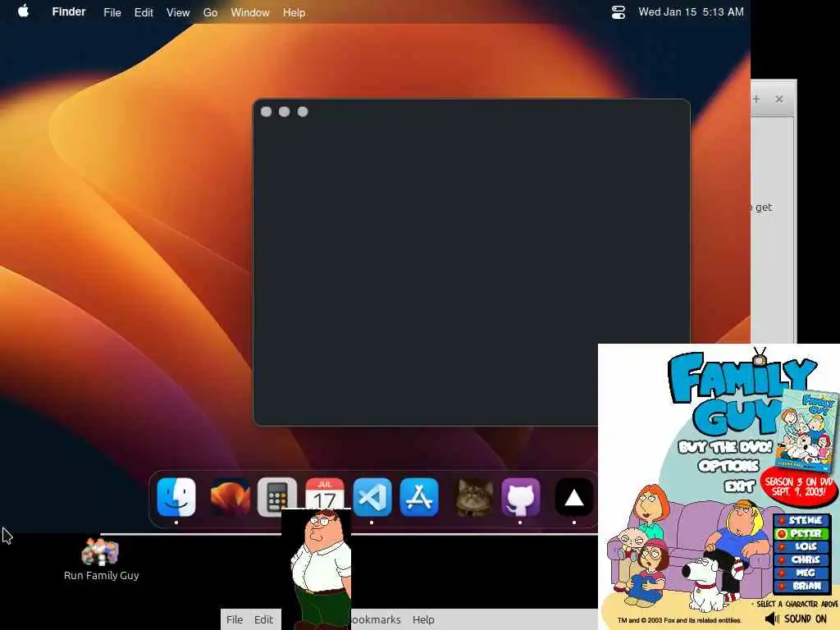
Task: Click the X icon in background window
Action: tap(779, 99)
